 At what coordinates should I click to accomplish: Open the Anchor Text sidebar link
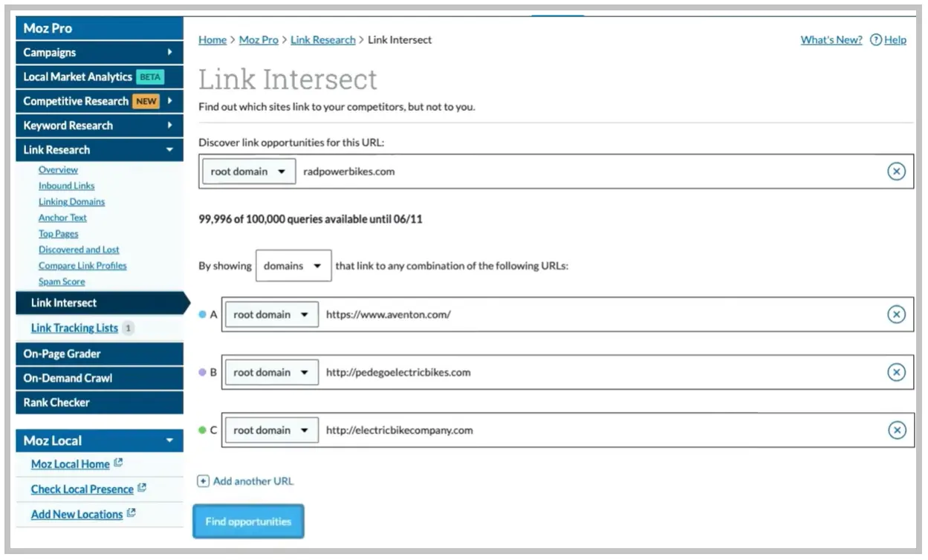[x=62, y=218]
